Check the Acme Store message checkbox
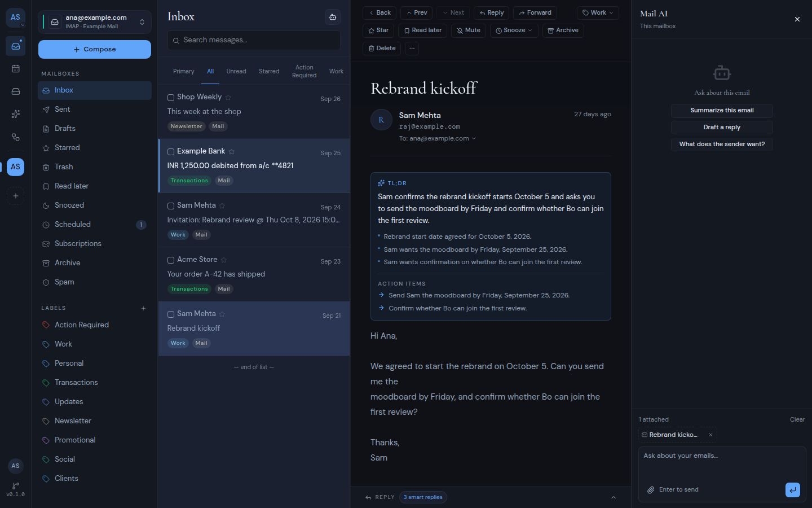 pos(171,260)
